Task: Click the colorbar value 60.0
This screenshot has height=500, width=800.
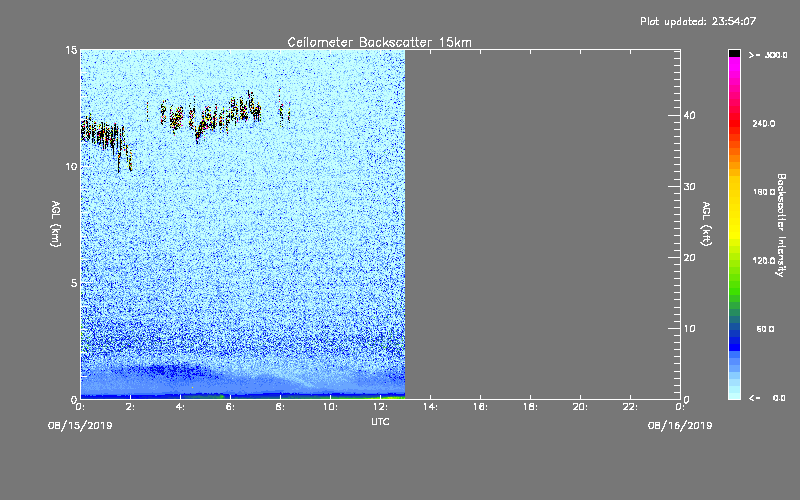Action: 765,329
